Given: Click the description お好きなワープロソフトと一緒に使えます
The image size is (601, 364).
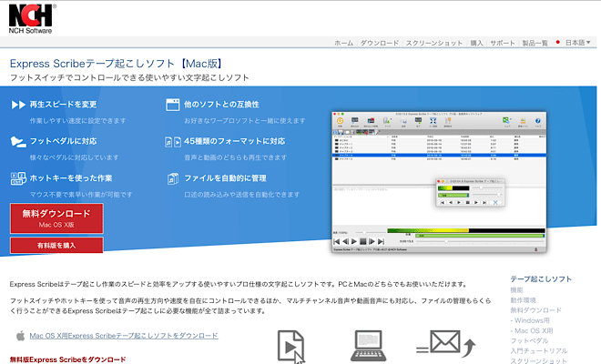Looking at the screenshot, I should tap(245, 121).
